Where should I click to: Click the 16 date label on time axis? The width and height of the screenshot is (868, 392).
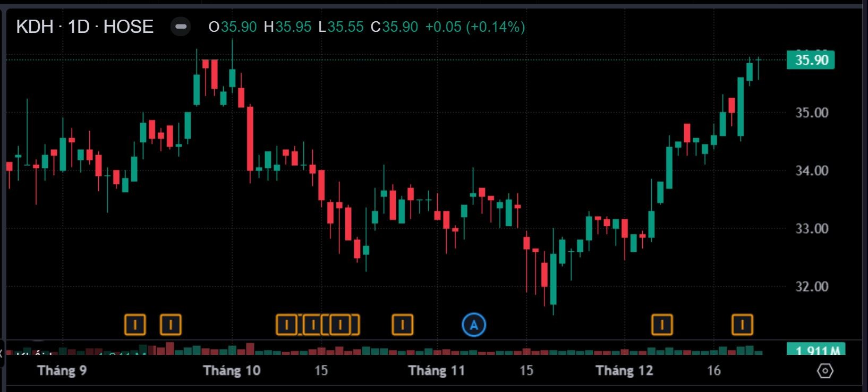pyautogui.click(x=714, y=370)
